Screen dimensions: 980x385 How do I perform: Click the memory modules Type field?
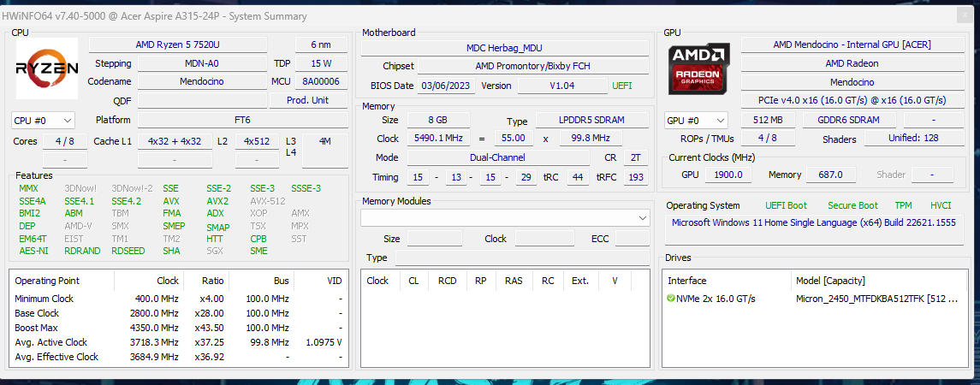522,258
